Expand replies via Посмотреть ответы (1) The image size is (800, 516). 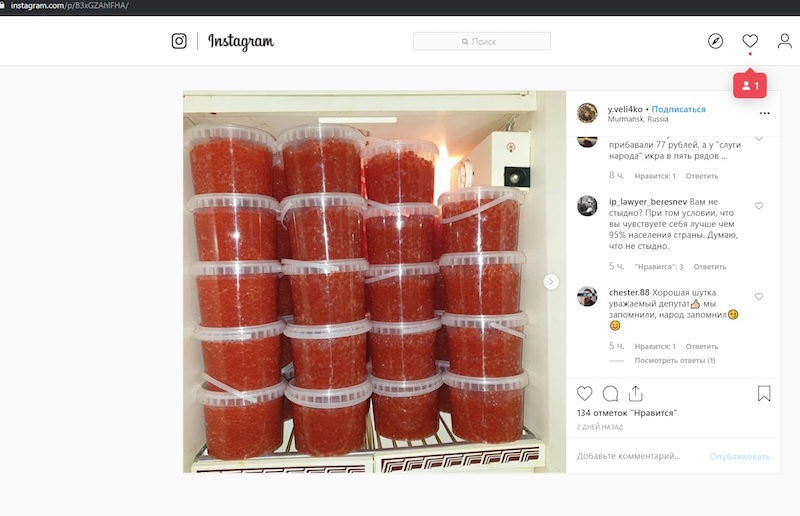tap(674, 360)
